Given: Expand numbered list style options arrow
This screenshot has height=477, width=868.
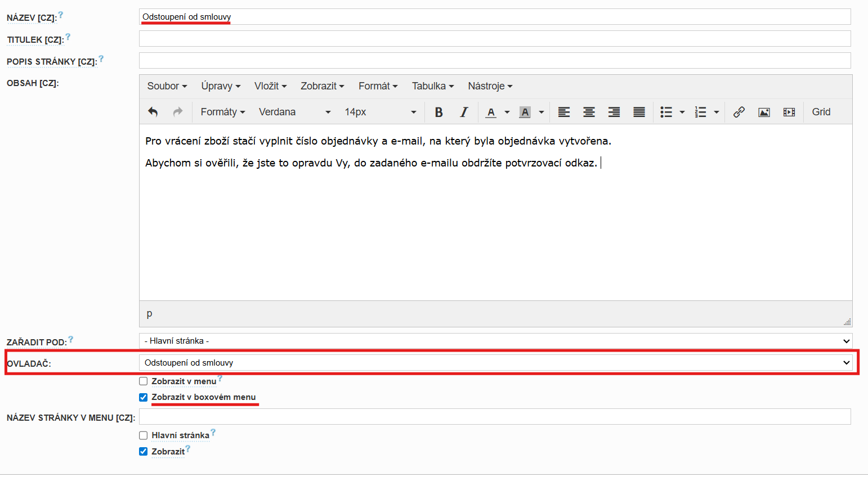Looking at the screenshot, I should 717,112.
